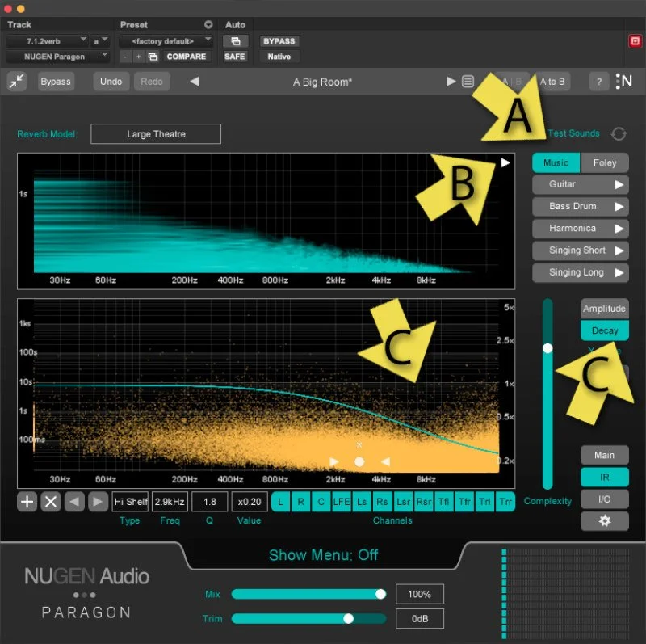Open the NUGEN Paragon plug-in dropdown
The height and width of the screenshot is (644, 646).
[x=57, y=57]
